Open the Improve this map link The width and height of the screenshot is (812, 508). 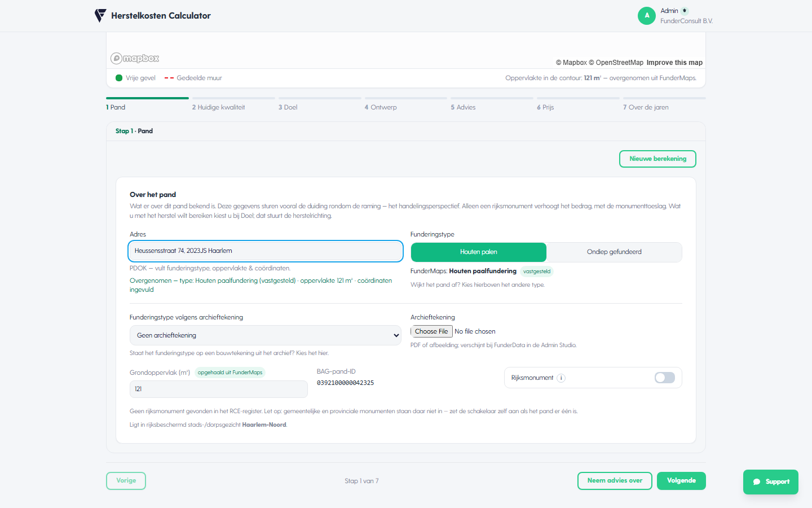coord(674,63)
